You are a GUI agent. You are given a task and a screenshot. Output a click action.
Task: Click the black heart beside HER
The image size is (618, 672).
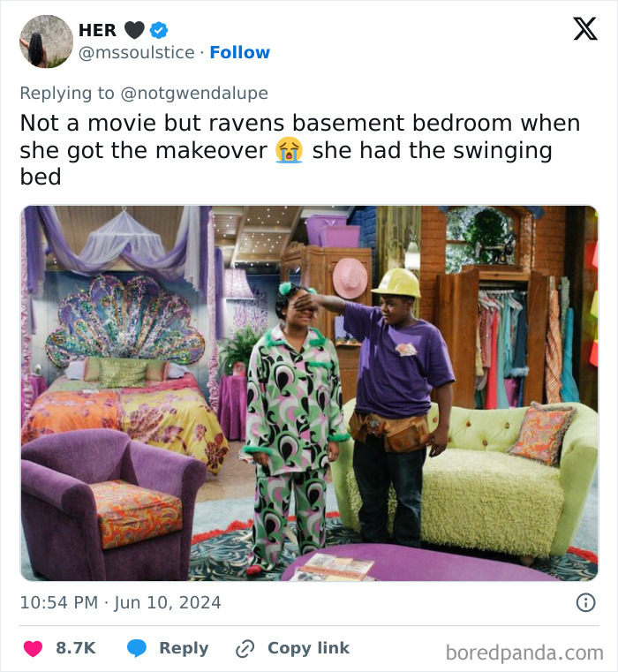(x=134, y=30)
